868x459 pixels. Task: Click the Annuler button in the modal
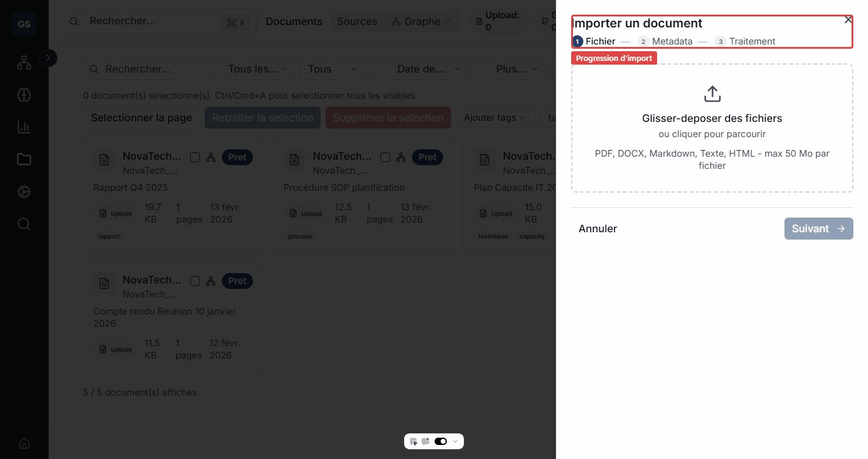[597, 229]
